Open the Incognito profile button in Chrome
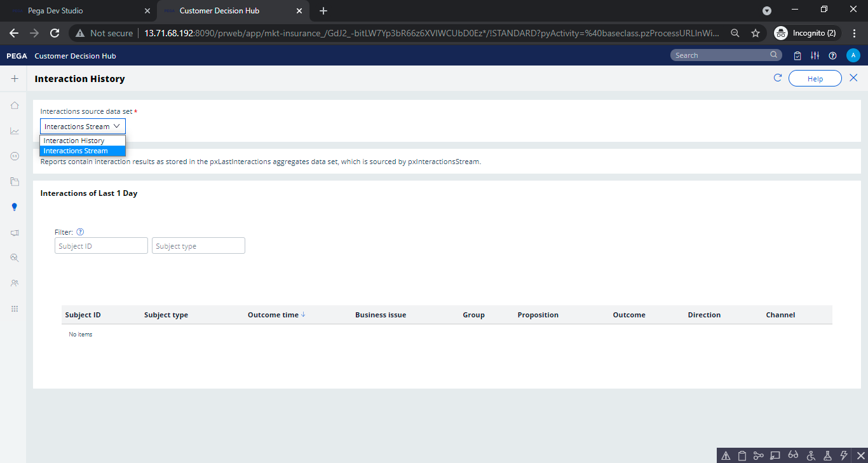 806,32
